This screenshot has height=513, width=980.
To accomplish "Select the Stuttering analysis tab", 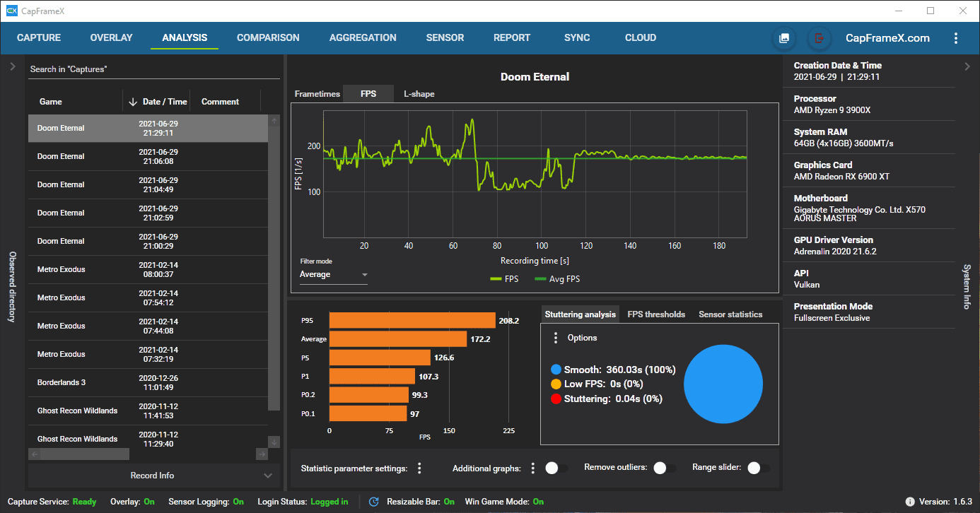I will 581,314.
